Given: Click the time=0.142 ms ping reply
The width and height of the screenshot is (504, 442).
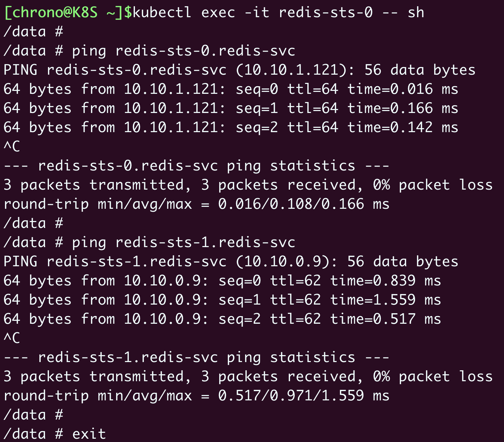Looking at the screenshot, I should click(402, 128).
